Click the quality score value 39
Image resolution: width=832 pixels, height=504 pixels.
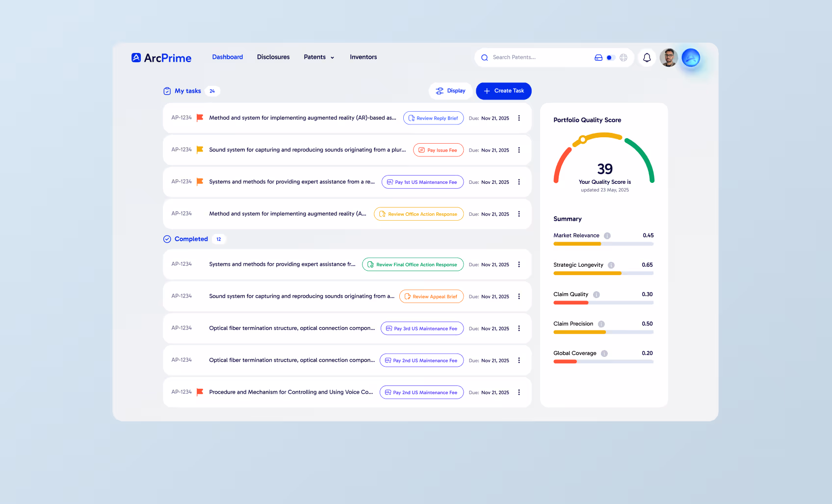pos(605,169)
